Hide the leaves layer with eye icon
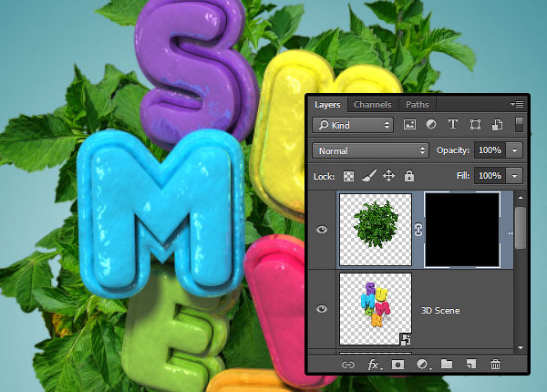Screen dimensions: 547x392 [322, 230]
